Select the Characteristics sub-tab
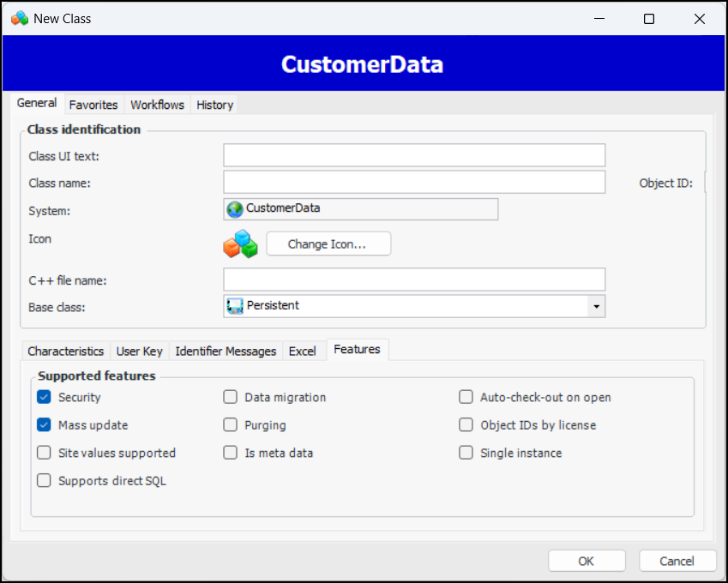Image resolution: width=728 pixels, height=583 pixels. point(66,352)
